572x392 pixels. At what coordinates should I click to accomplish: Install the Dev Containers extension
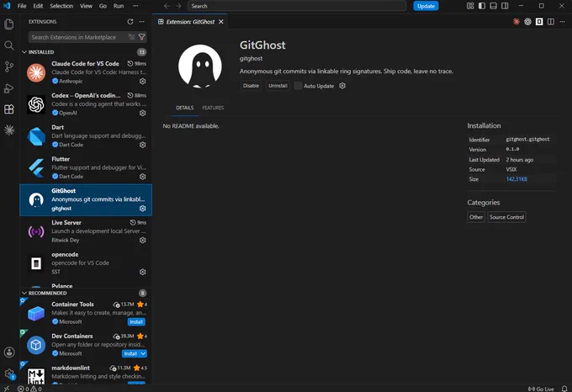pyautogui.click(x=130, y=353)
